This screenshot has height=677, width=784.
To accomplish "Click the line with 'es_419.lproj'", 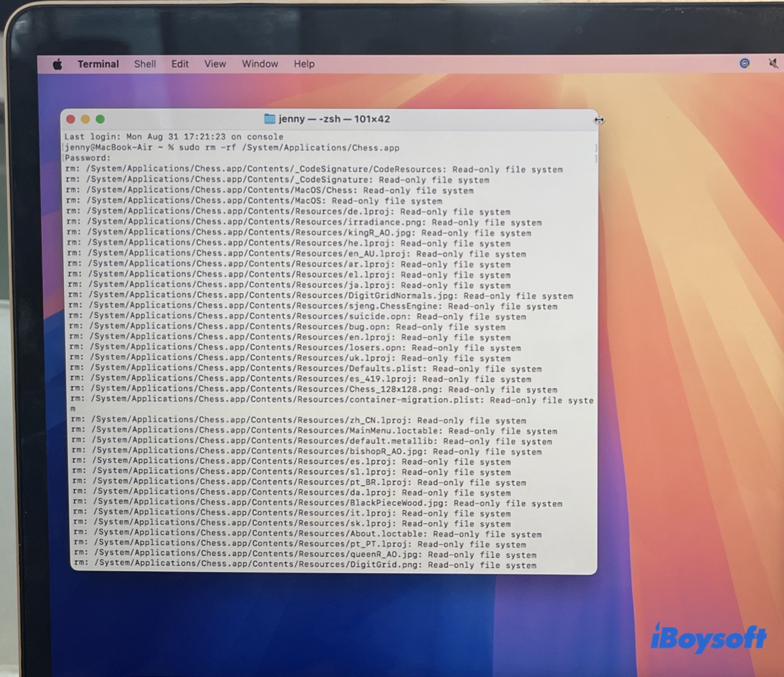I will (300, 379).
